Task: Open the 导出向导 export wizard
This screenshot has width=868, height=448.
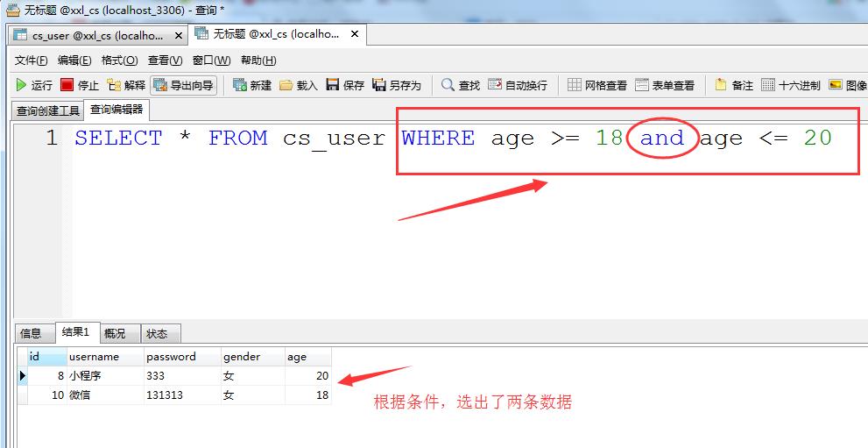Action: (183, 85)
